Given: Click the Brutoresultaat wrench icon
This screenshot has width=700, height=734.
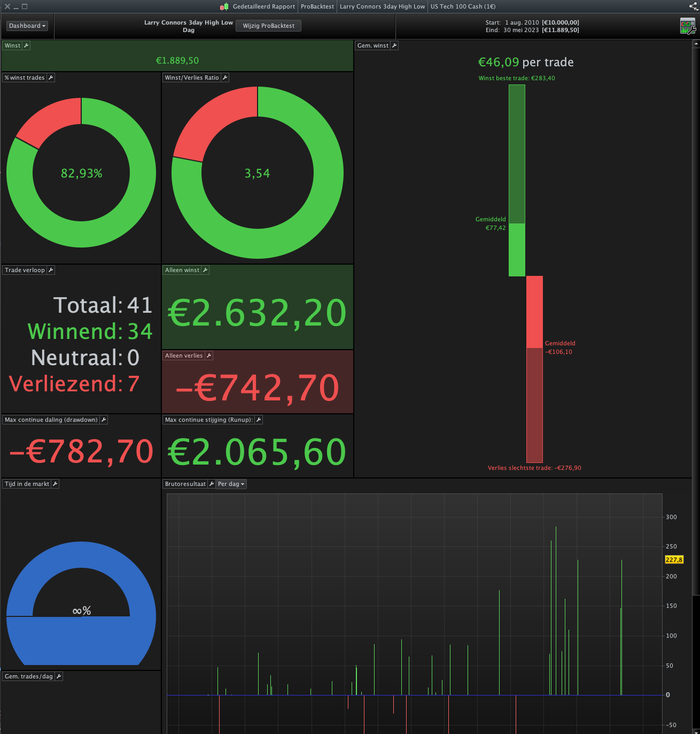Looking at the screenshot, I should point(212,484).
